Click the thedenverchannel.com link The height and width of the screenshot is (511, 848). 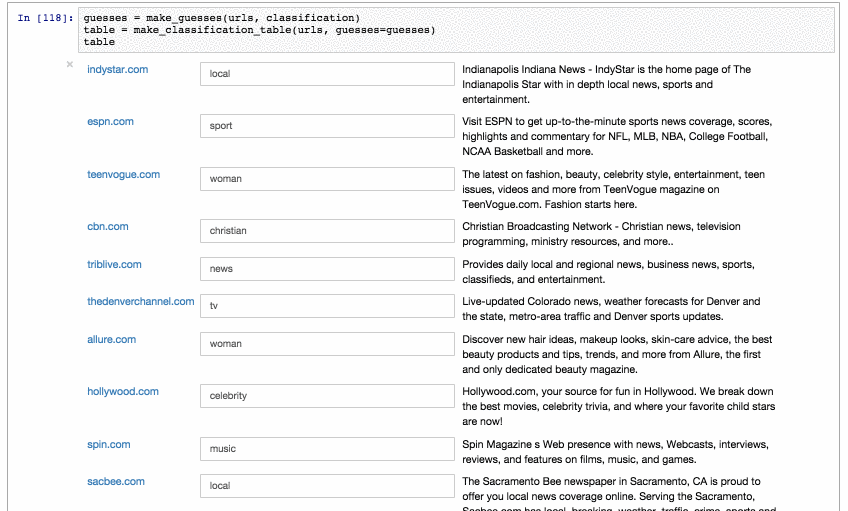click(x=140, y=301)
